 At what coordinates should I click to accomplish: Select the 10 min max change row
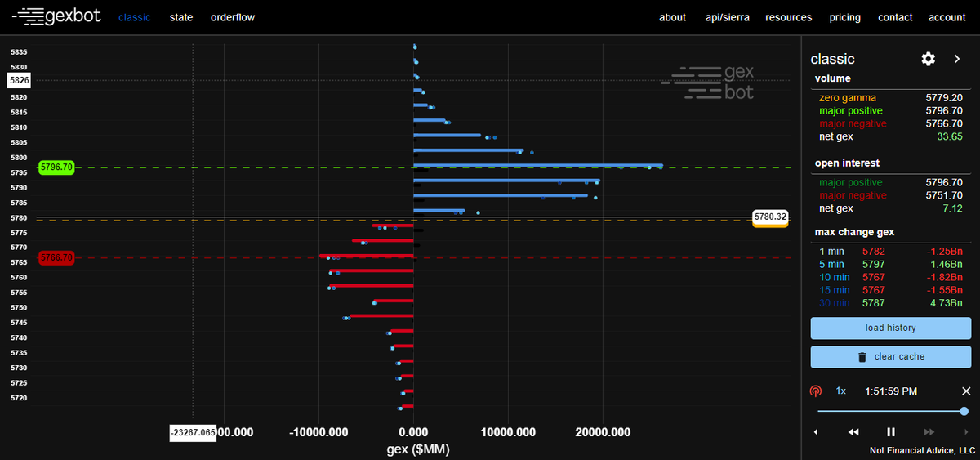[x=890, y=277]
